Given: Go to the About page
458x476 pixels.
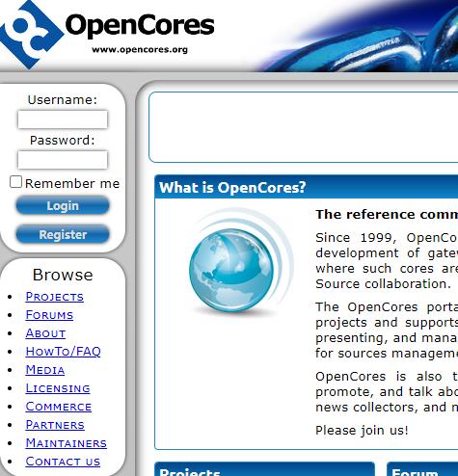Looking at the screenshot, I should pos(45,333).
